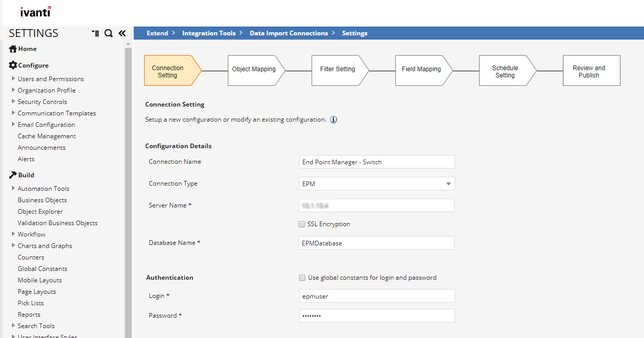
Task: Open Business Objects in the sidebar
Action: pos(42,200)
